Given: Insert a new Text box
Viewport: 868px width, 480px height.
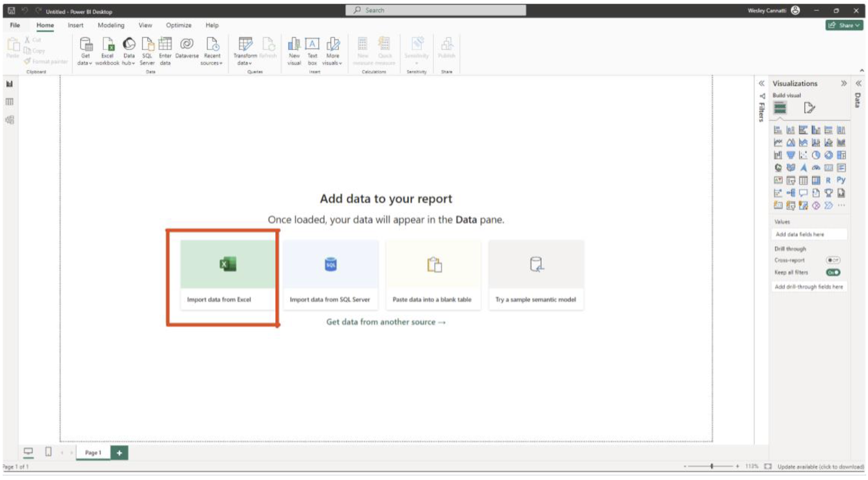Looking at the screenshot, I should tap(312, 50).
